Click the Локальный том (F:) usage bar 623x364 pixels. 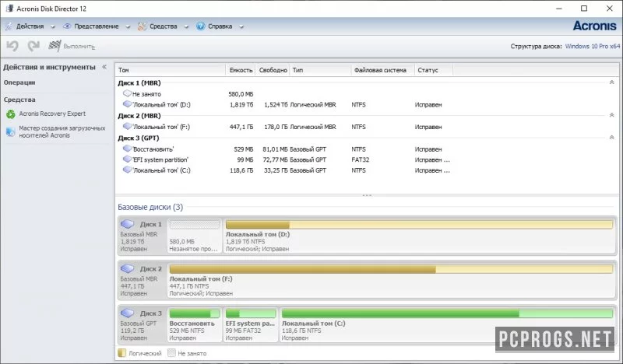[x=391, y=269]
